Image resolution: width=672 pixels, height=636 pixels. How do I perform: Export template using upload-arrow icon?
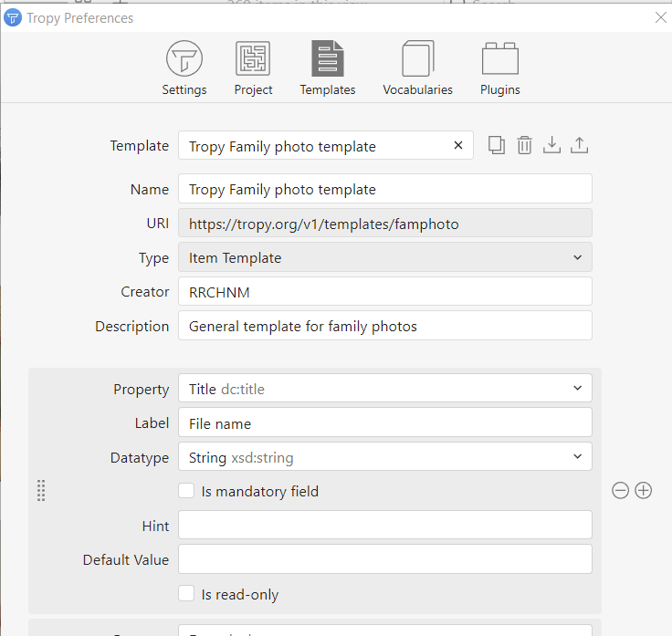coord(579,145)
